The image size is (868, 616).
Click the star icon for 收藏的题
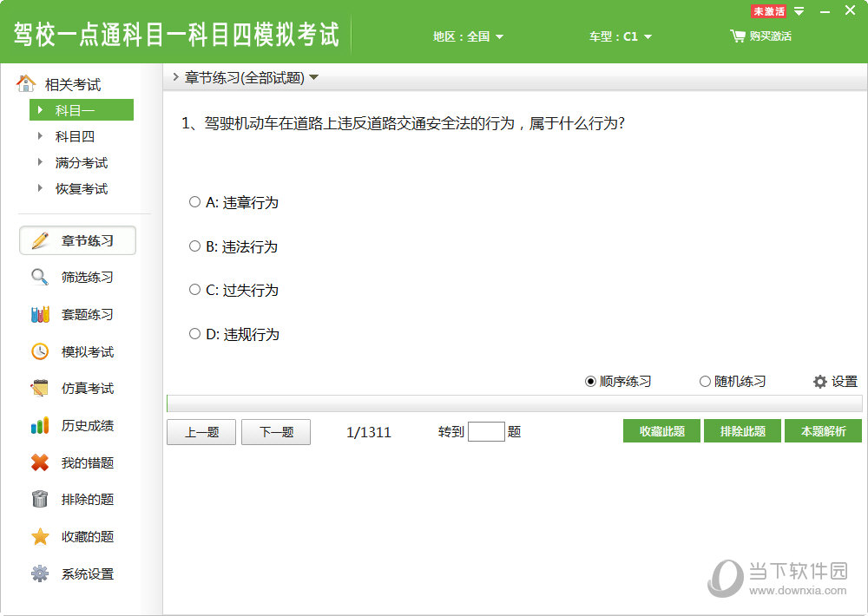[40, 536]
